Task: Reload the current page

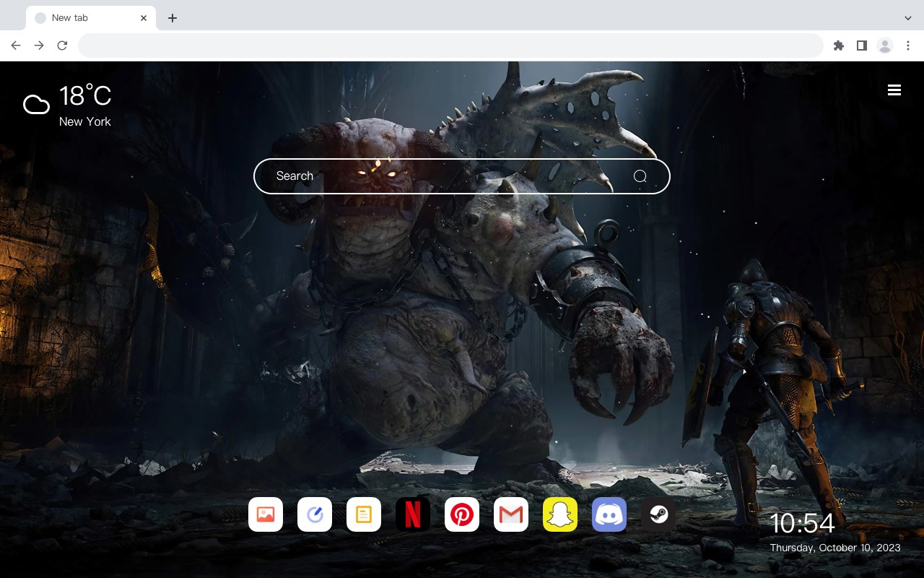Action: tap(62, 46)
